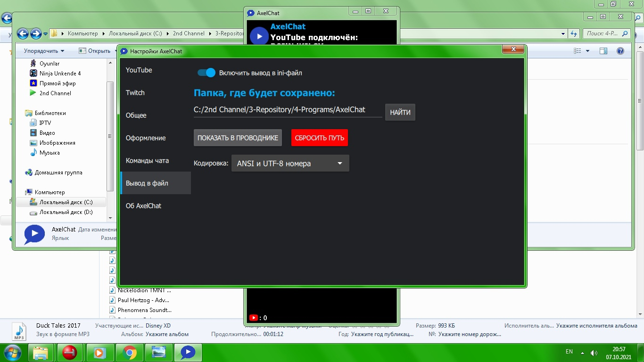Screen dimensions: 644x362
Task: Select Домашняя группа in navigation pane
Action: 54,173
